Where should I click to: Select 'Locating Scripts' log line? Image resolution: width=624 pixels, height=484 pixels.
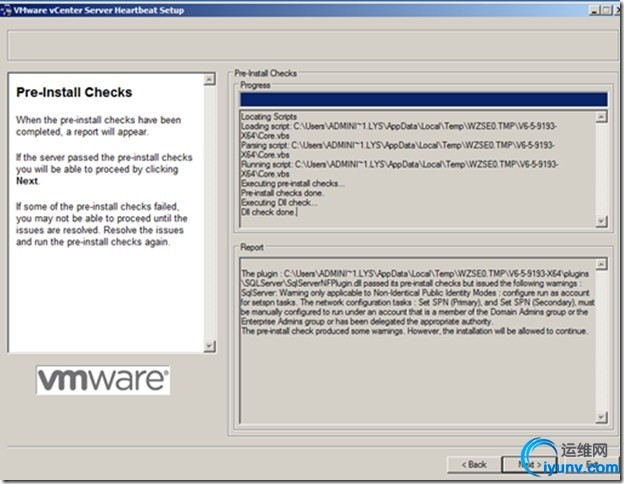(269, 117)
